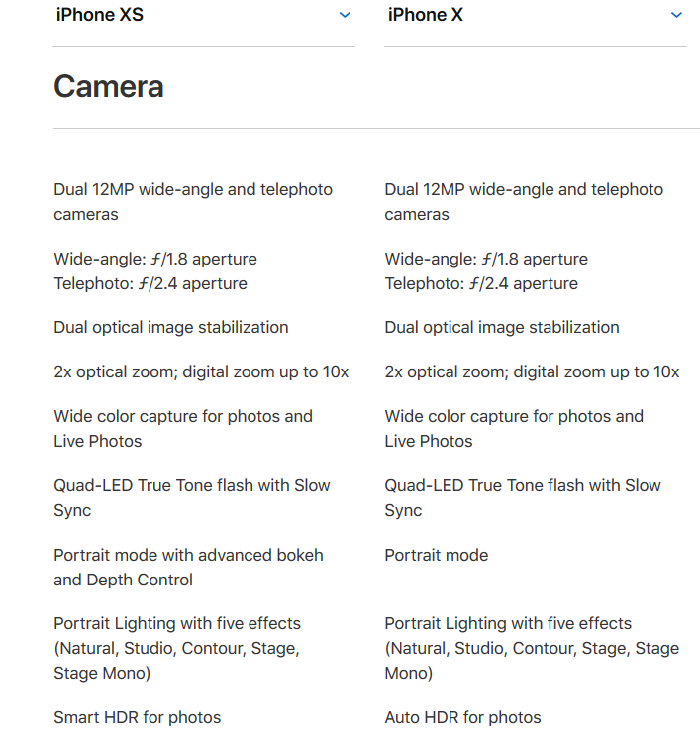Click Dual optical image stabilization under iPhone X
The width and height of the screenshot is (700, 741).
click(502, 327)
